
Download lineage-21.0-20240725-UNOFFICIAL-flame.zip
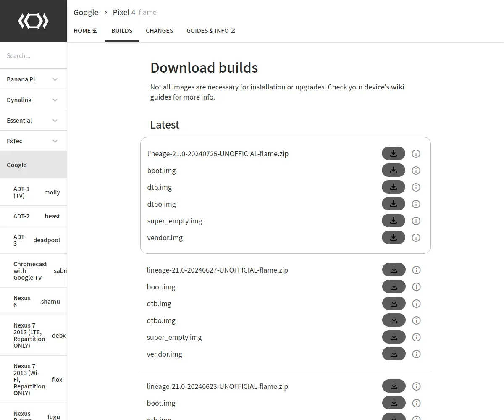[x=394, y=153]
